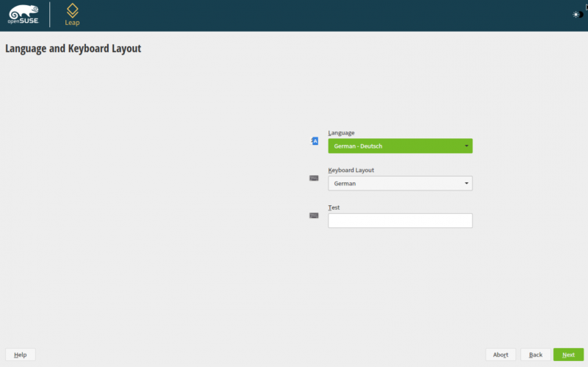588x367 pixels.
Task: Click the Language field label
Action: point(341,133)
